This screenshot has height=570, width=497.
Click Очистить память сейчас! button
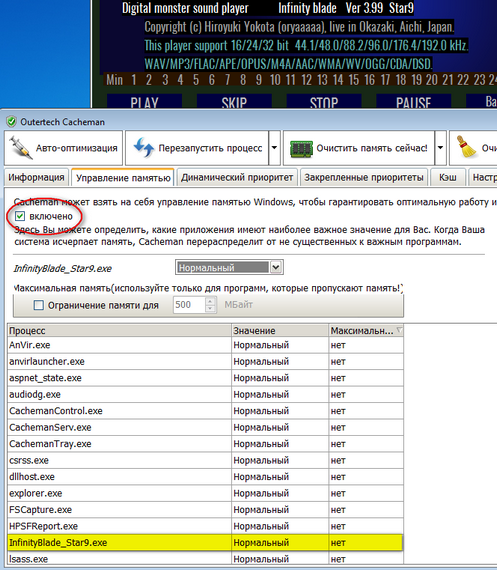359,148
